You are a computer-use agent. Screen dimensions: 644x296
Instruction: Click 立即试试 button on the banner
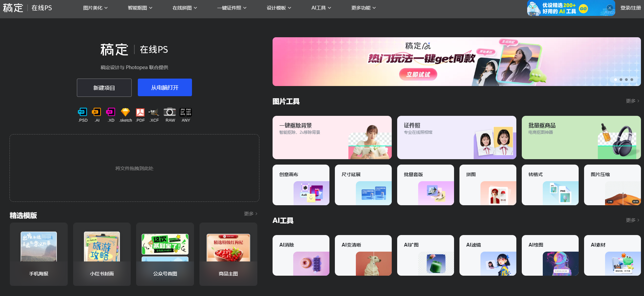click(418, 75)
